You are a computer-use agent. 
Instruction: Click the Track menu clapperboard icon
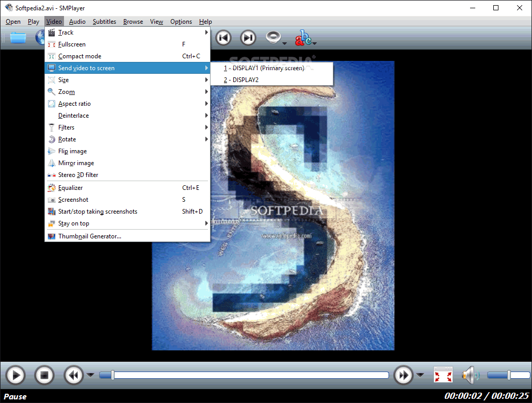[x=52, y=33]
